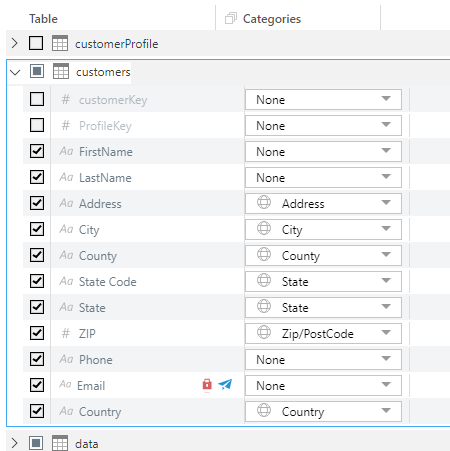Expand the data table node
Image resolution: width=450 pixels, height=451 pixels.
(14, 443)
